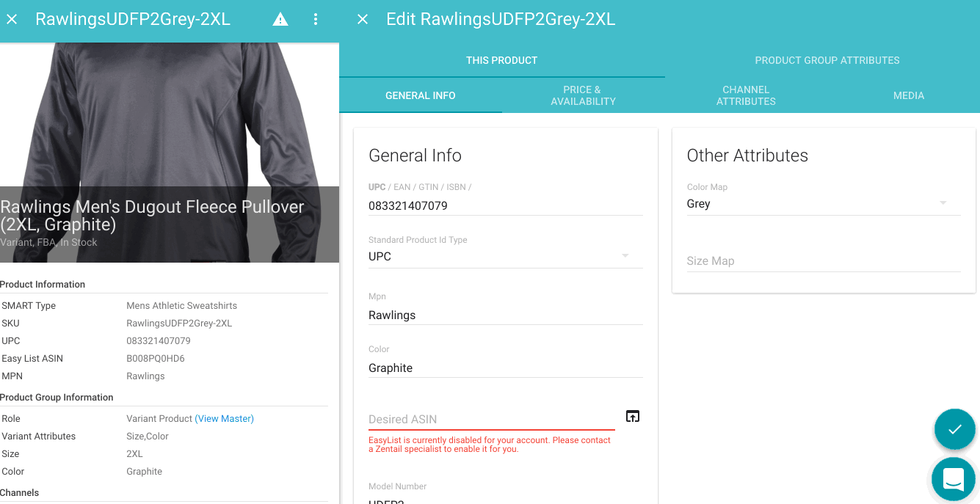Click the Desired ASIN input field
This screenshot has height=504, width=980.
click(x=492, y=419)
